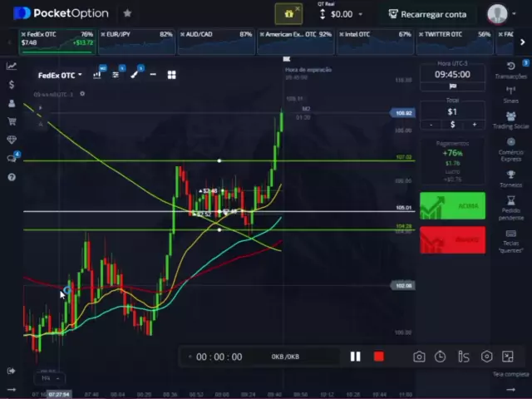Screen dimensions: 532x399
Task: Decrease trade amount with minus button
Action: coord(431,125)
